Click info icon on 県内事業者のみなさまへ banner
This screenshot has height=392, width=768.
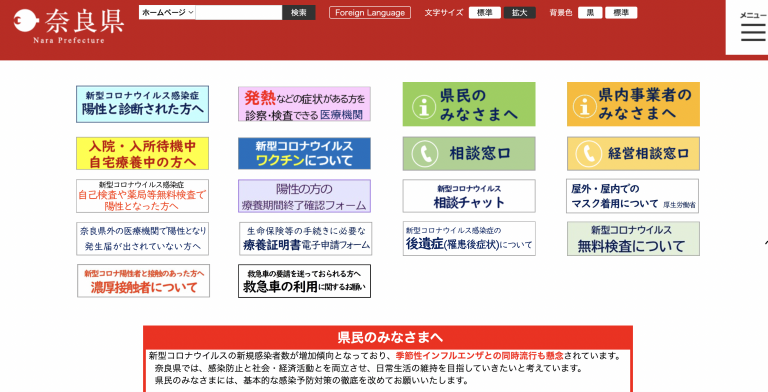[x=584, y=106]
